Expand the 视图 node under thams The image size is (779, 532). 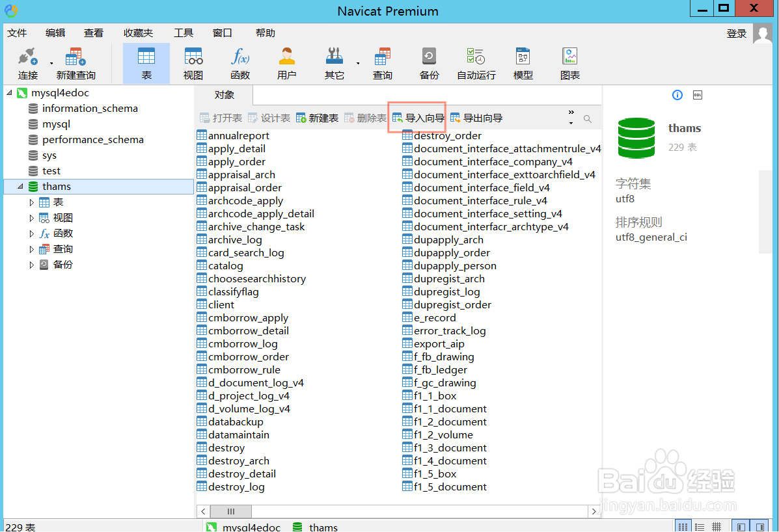pyautogui.click(x=31, y=218)
